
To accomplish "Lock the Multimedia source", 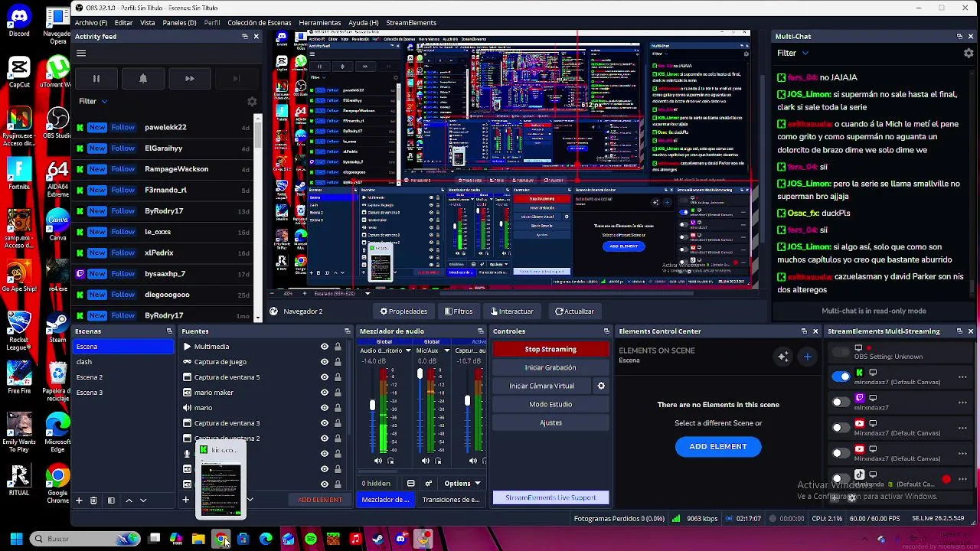I will (x=338, y=347).
